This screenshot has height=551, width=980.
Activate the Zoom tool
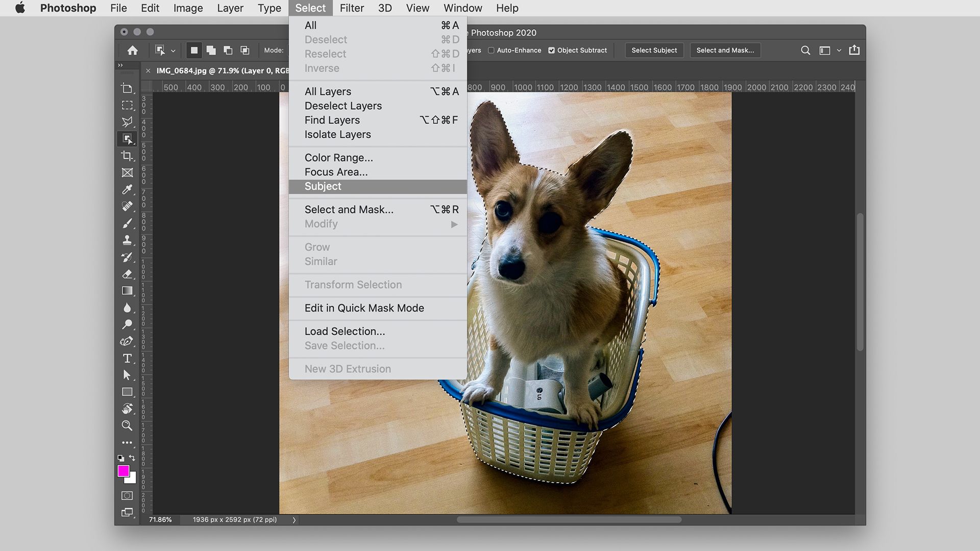click(x=128, y=426)
